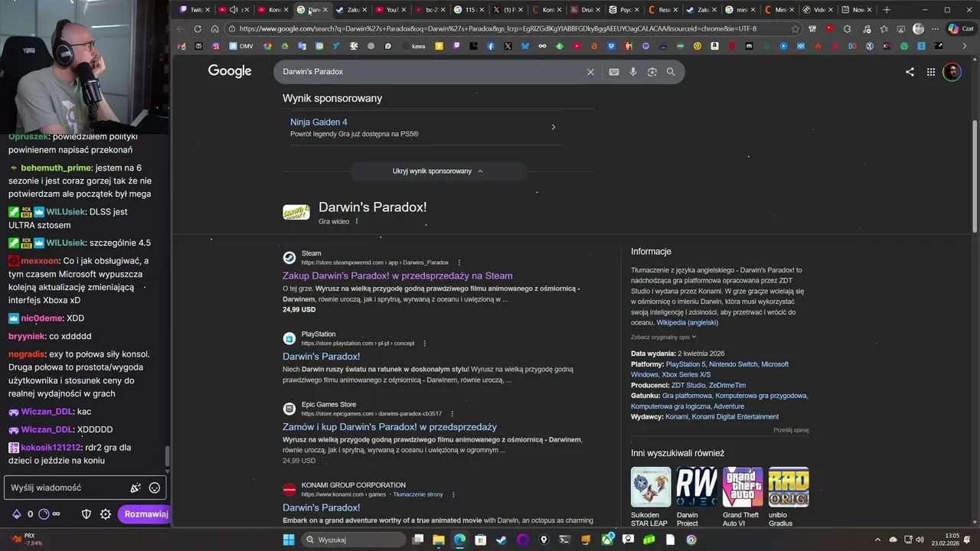Switch to the X (1) browser tab
Viewport: 980px width, 551px height.
[508, 10]
